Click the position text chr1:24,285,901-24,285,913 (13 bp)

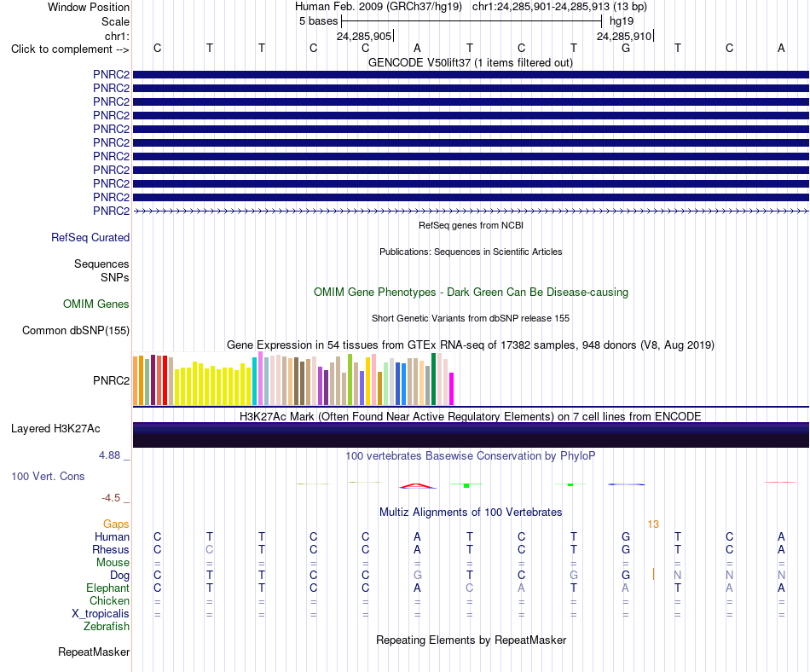tap(559, 7)
